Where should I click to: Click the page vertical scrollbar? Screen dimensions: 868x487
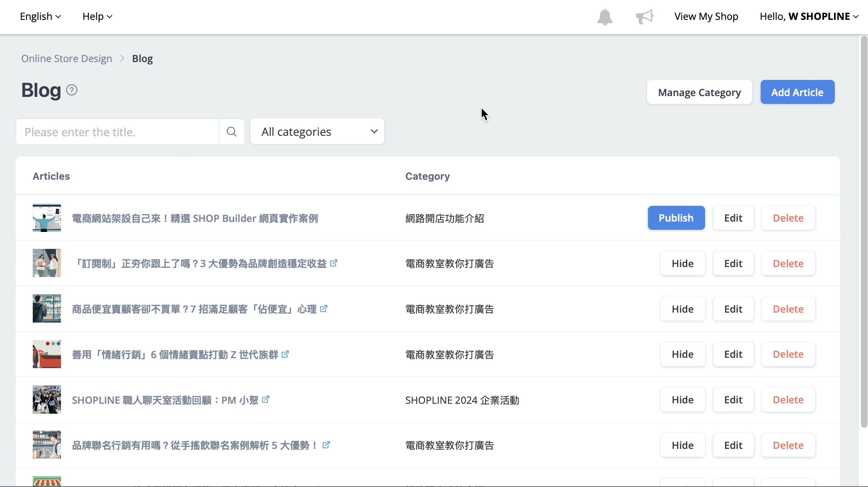tap(864, 232)
